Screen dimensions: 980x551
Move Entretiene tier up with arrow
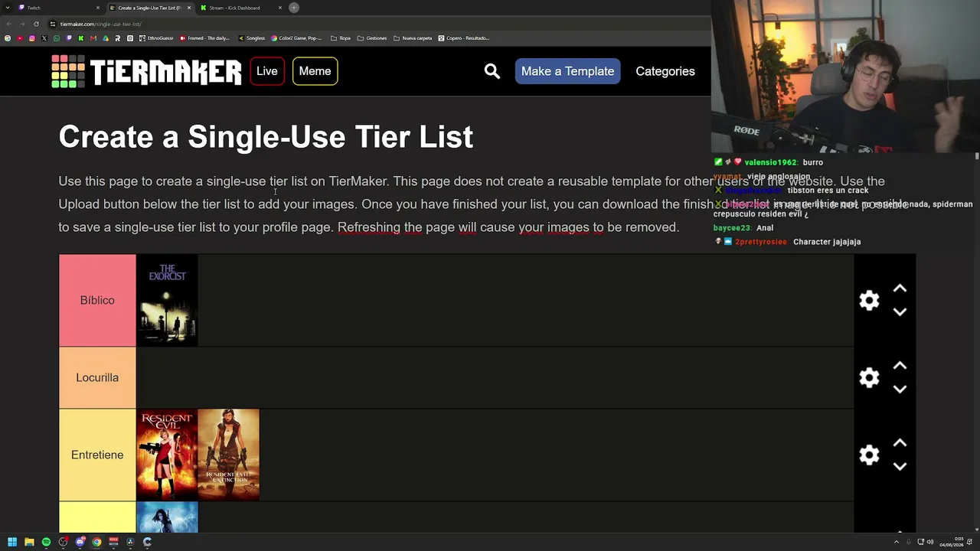click(x=900, y=443)
